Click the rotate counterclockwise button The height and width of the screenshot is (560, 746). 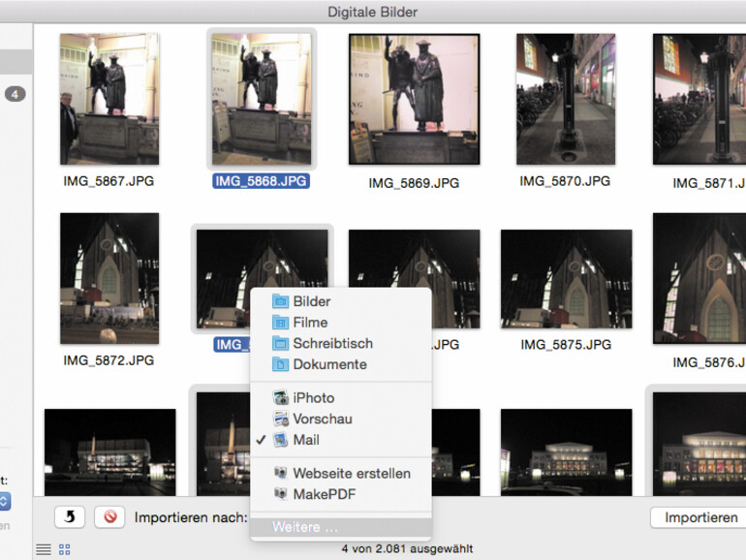(70, 516)
